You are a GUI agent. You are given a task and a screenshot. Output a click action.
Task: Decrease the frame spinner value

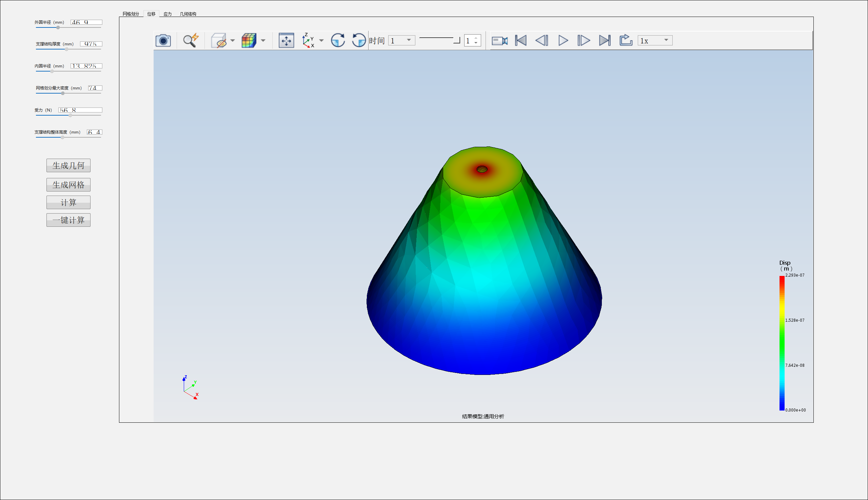coord(476,43)
